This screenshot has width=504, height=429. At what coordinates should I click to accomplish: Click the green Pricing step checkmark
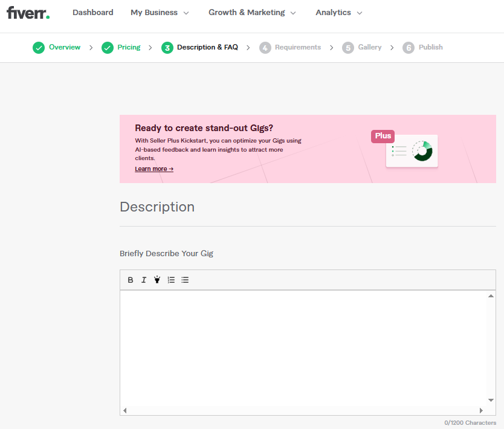(108, 48)
